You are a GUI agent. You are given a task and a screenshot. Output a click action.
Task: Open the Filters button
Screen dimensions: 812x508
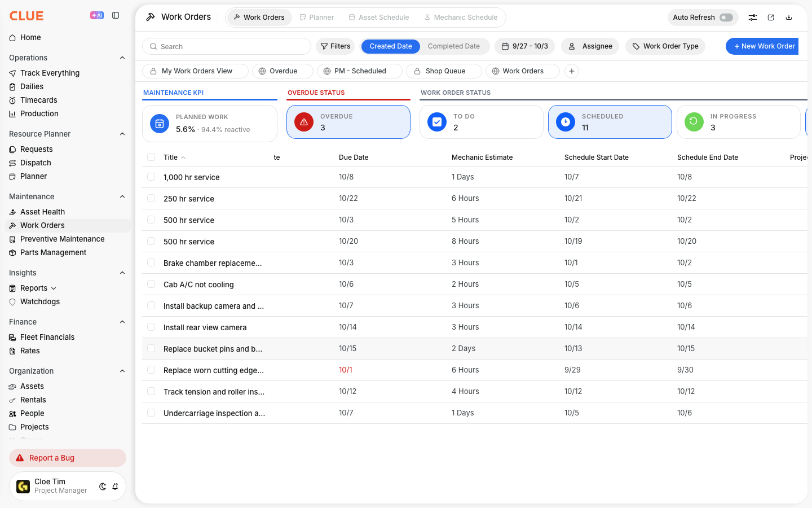point(336,46)
